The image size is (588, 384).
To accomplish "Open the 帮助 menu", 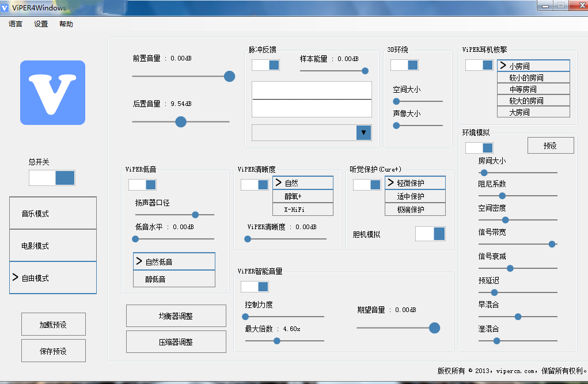I will click(x=66, y=24).
